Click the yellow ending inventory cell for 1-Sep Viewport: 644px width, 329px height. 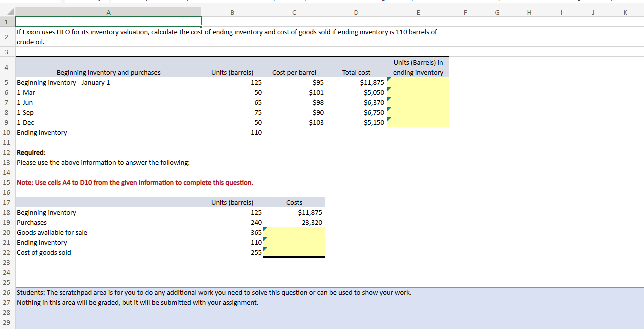coord(418,112)
